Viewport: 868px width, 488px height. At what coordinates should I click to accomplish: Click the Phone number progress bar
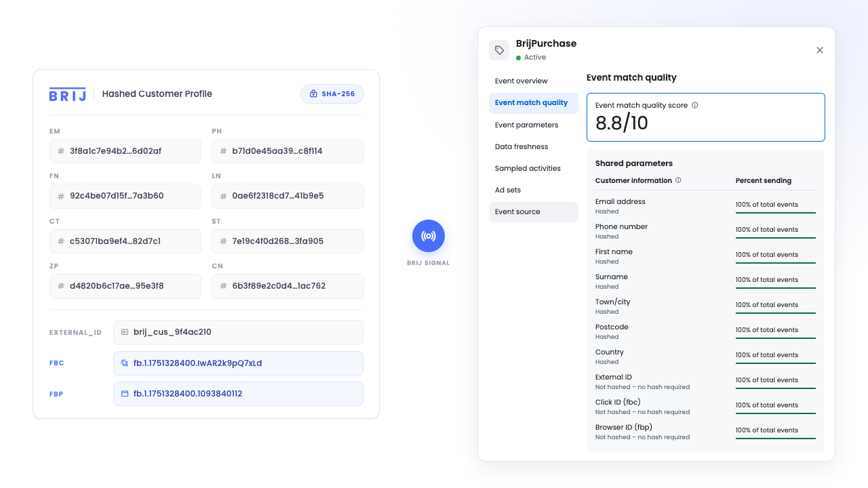coord(776,238)
